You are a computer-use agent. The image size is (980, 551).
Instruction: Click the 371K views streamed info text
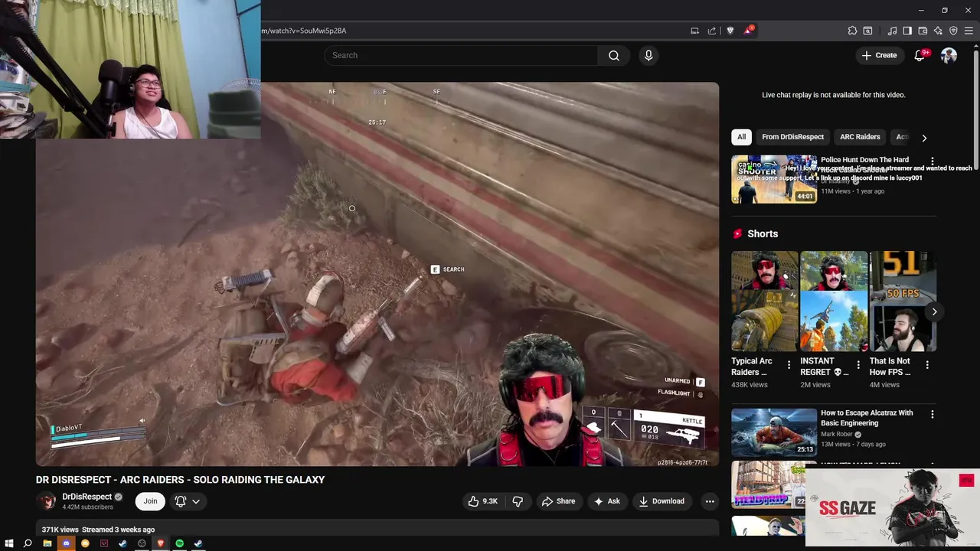(x=98, y=530)
